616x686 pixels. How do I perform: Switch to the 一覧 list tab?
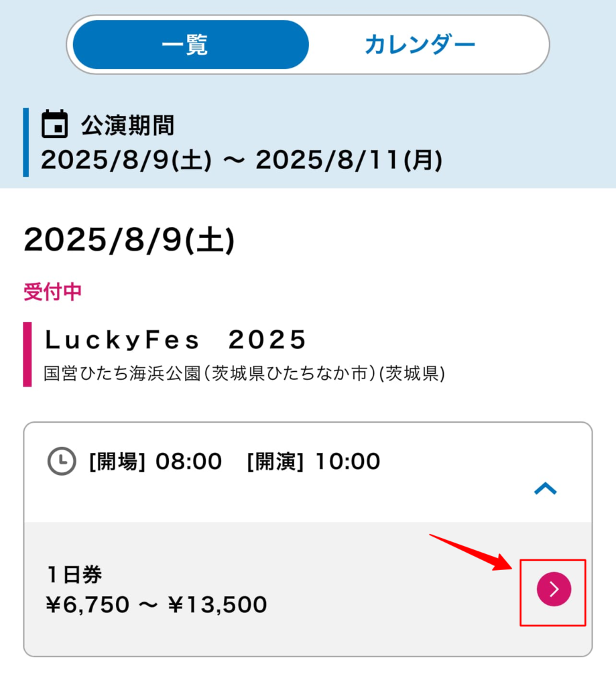(x=191, y=45)
